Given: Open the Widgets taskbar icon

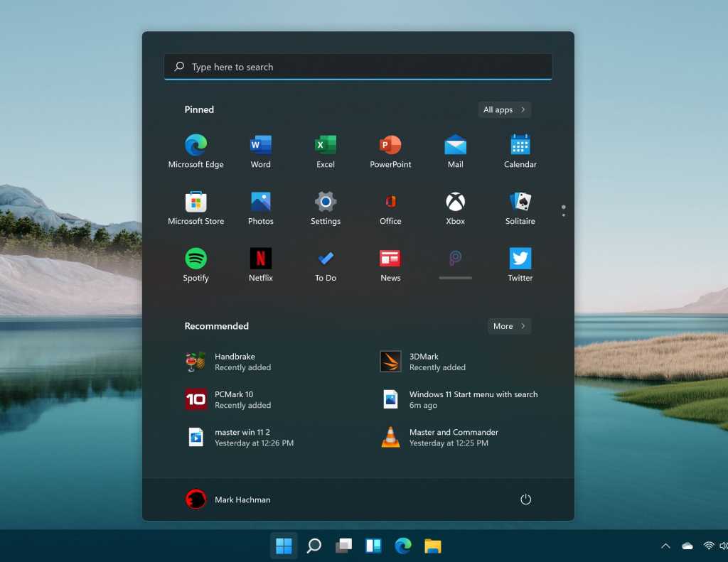Looking at the screenshot, I should click(373, 546).
